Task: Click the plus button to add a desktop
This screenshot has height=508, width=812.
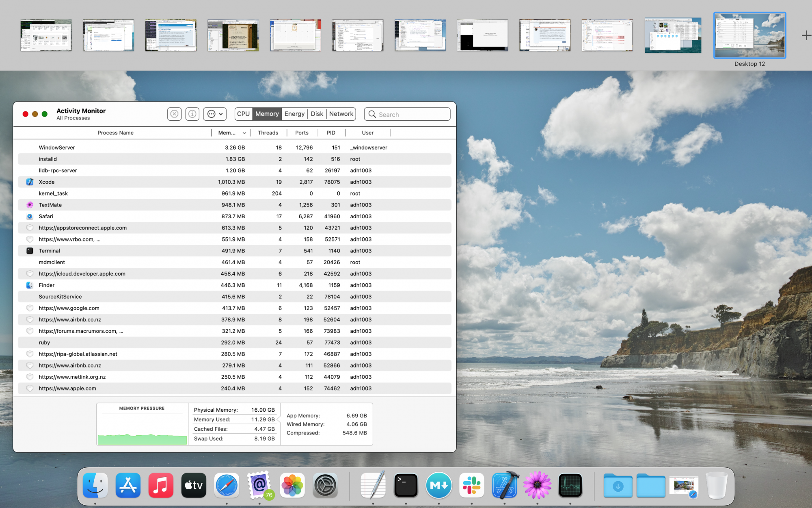Action: [x=806, y=36]
